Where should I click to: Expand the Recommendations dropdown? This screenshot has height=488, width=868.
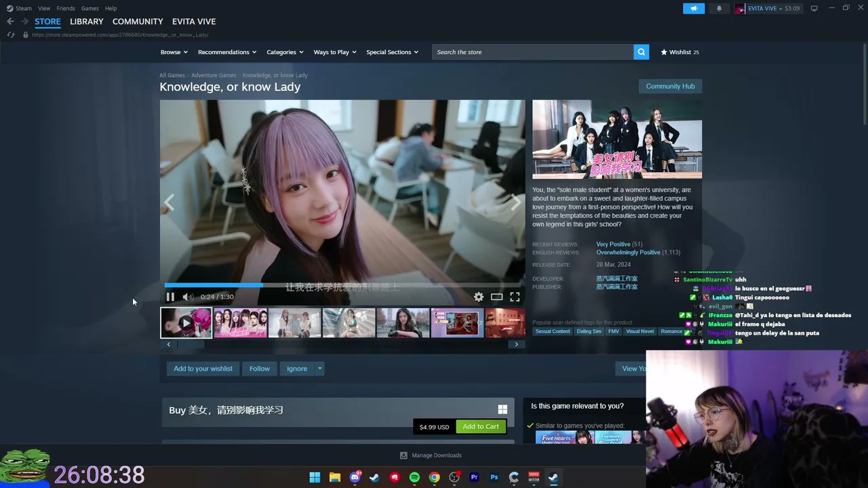pyautogui.click(x=227, y=52)
